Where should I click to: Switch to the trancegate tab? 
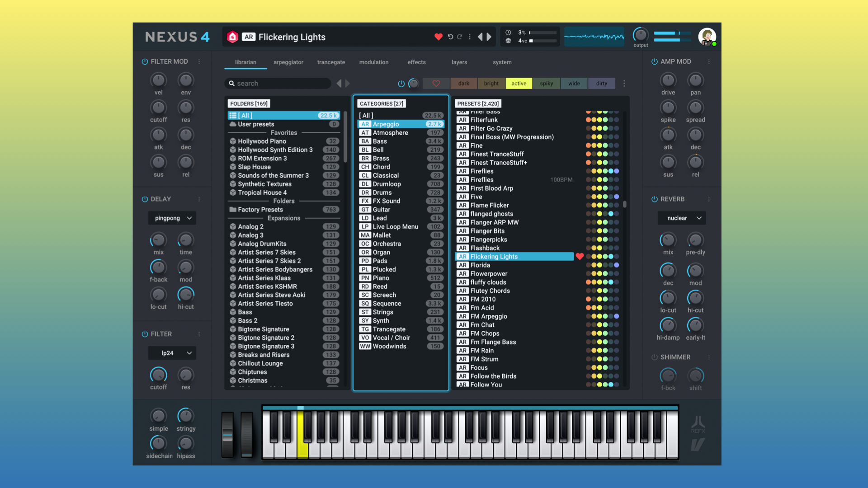(331, 62)
